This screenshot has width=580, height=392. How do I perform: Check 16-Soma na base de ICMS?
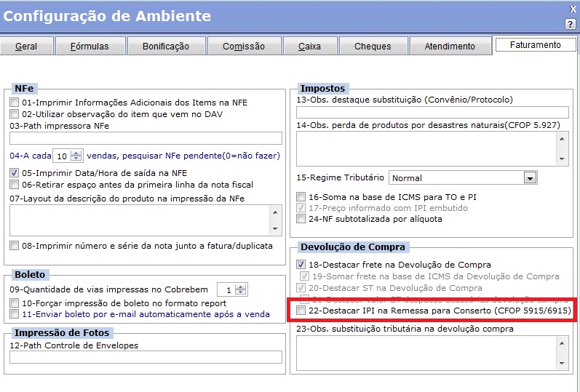(301, 197)
